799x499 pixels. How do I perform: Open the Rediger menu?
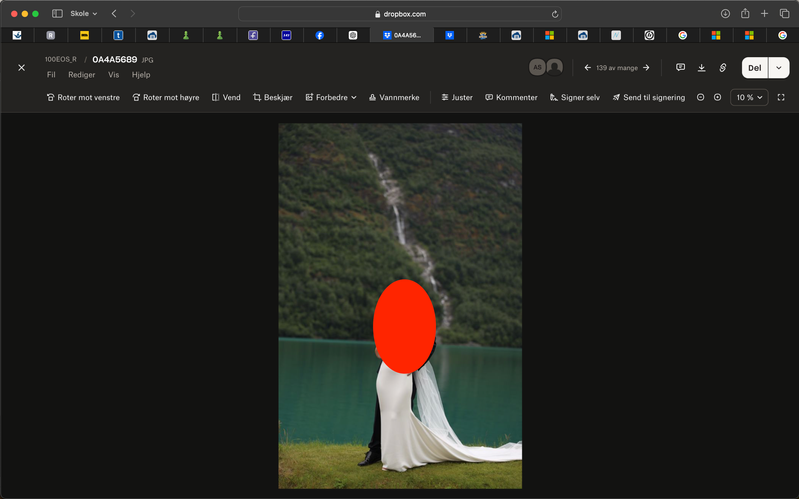point(81,75)
